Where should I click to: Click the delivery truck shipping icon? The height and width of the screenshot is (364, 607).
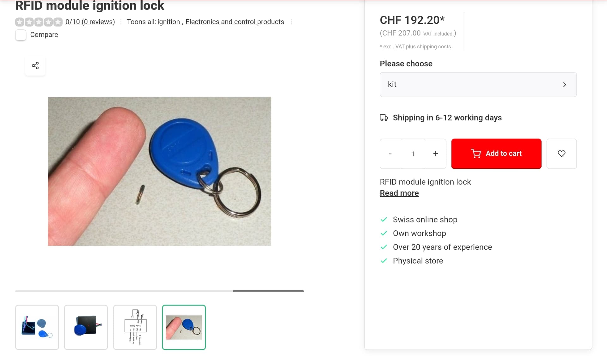tap(384, 118)
